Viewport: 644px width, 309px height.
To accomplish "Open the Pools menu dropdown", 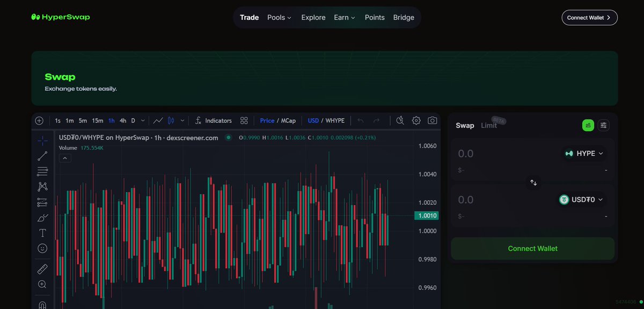I will (x=279, y=17).
